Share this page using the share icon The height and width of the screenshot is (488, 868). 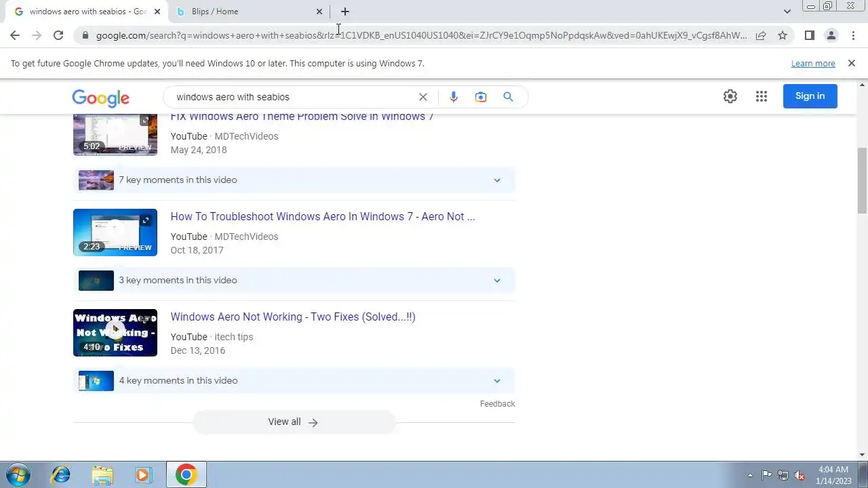(761, 35)
